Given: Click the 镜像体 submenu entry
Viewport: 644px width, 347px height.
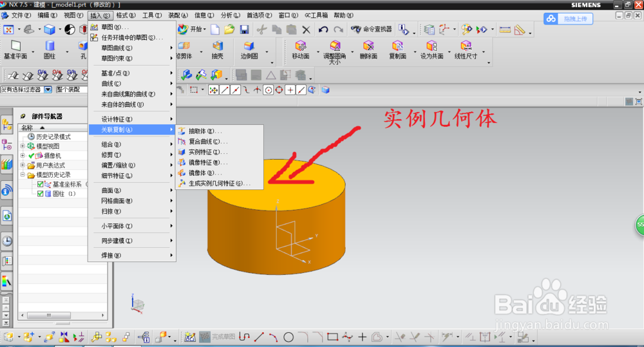Looking at the screenshot, I should click(x=220, y=173).
